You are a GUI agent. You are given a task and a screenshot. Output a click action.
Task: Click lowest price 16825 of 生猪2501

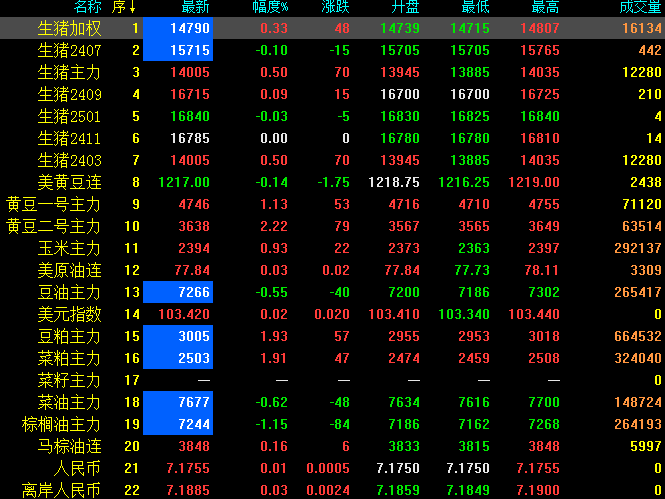point(470,117)
